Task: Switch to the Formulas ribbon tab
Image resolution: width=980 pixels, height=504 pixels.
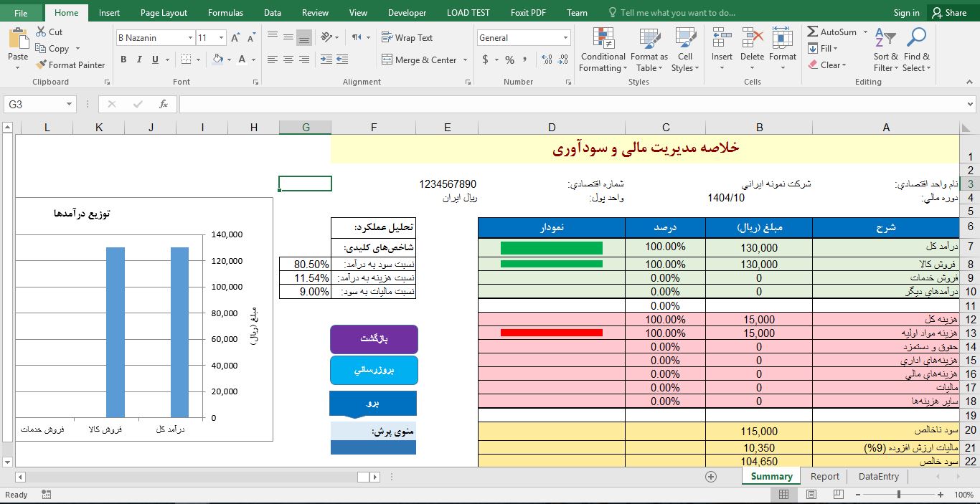Action: pos(225,12)
